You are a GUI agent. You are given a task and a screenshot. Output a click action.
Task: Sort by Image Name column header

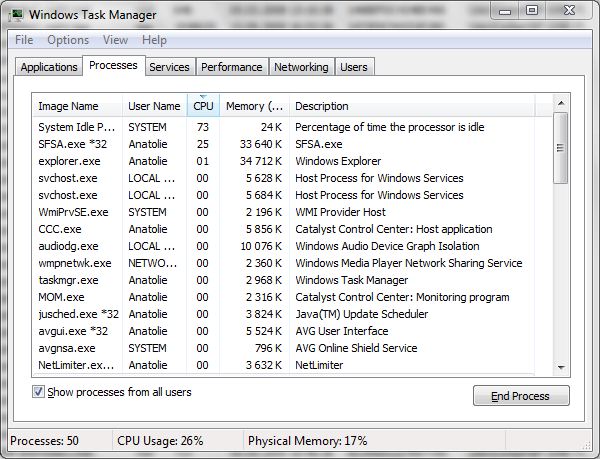[68, 106]
